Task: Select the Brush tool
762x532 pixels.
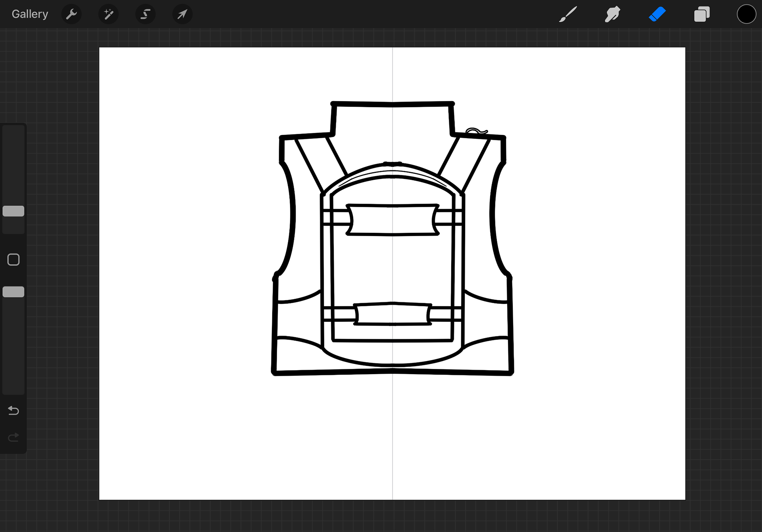Action: tap(568, 14)
